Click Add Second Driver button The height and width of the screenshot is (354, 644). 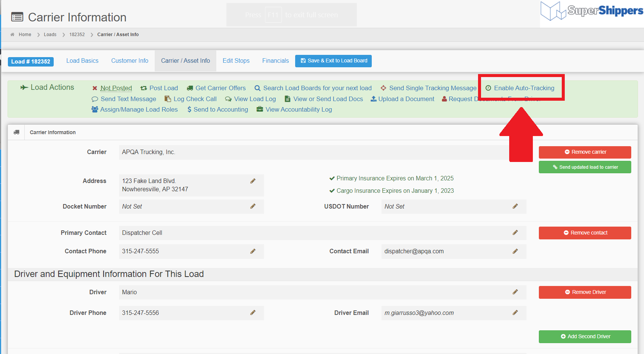click(585, 337)
